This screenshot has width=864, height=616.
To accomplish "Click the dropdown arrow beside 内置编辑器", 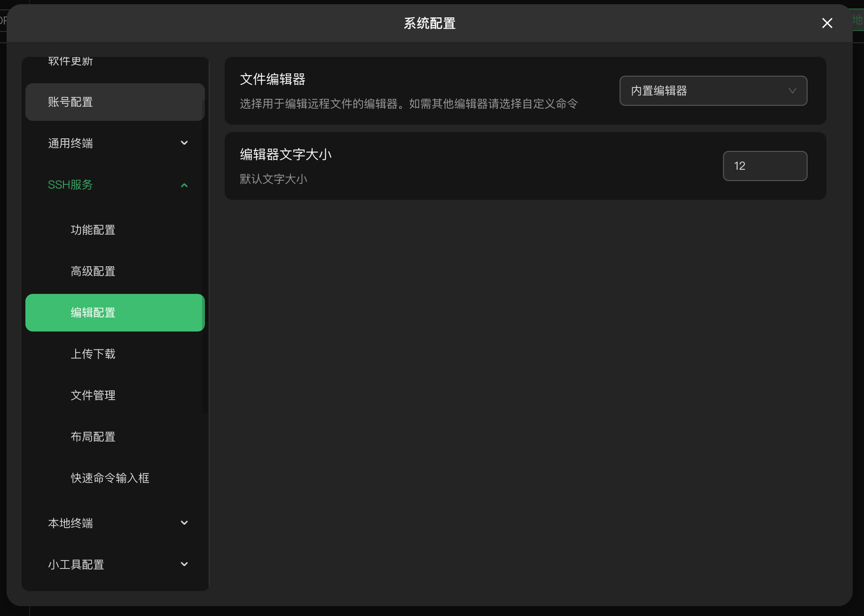I will pos(793,91).
